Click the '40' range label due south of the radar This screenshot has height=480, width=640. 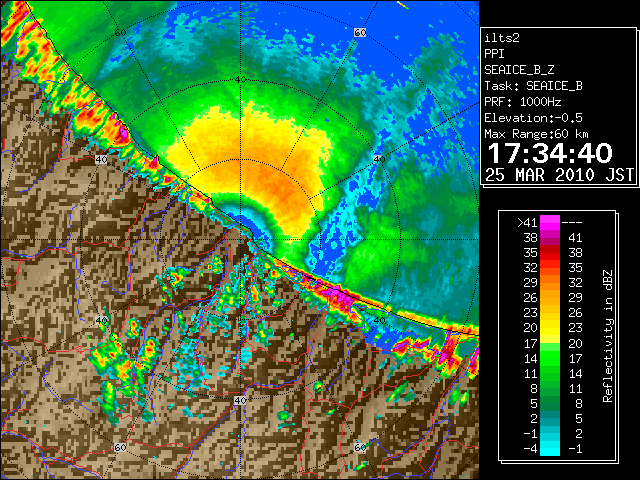[240, 400]
